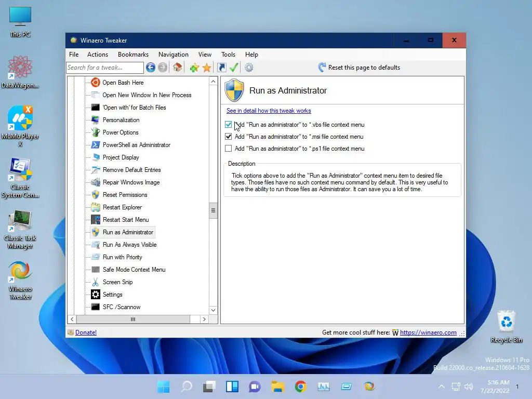Click the green checkmark toolbar icon
532x399 pixels.
[234, 67]
